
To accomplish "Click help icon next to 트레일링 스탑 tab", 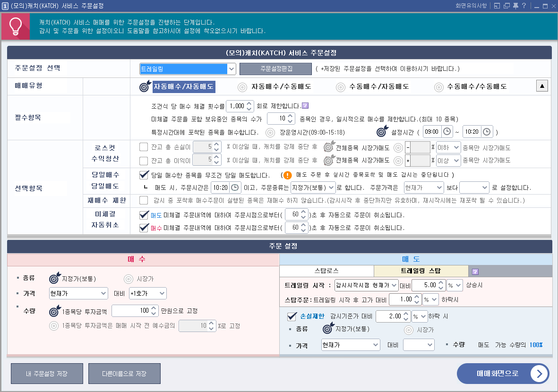I will pyautogui.click(x=475, y=272).
